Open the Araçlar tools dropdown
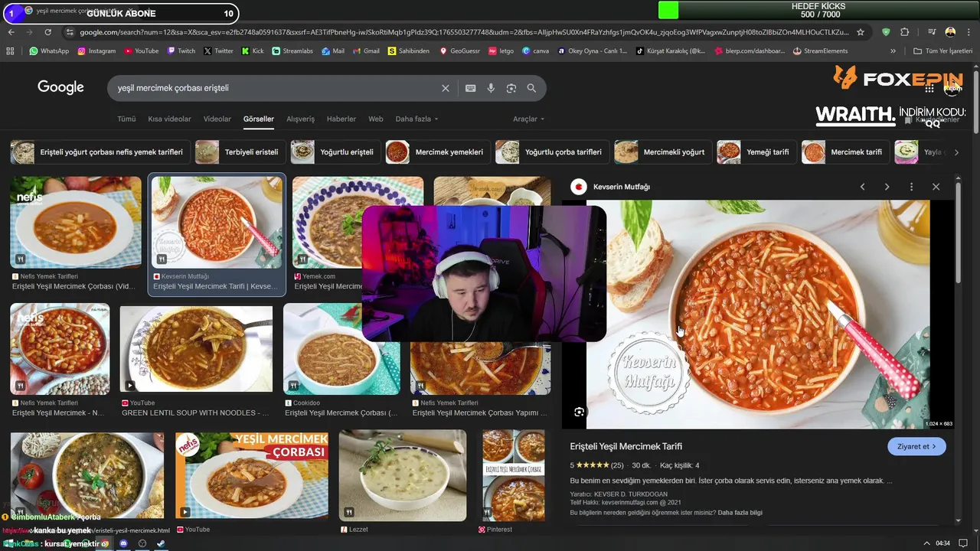The width and height of the screenshot is (980, 551). tap(529, 119)
